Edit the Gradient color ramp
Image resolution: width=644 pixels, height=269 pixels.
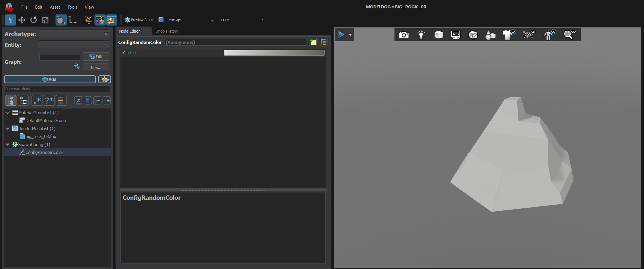[x=274, y=53]
